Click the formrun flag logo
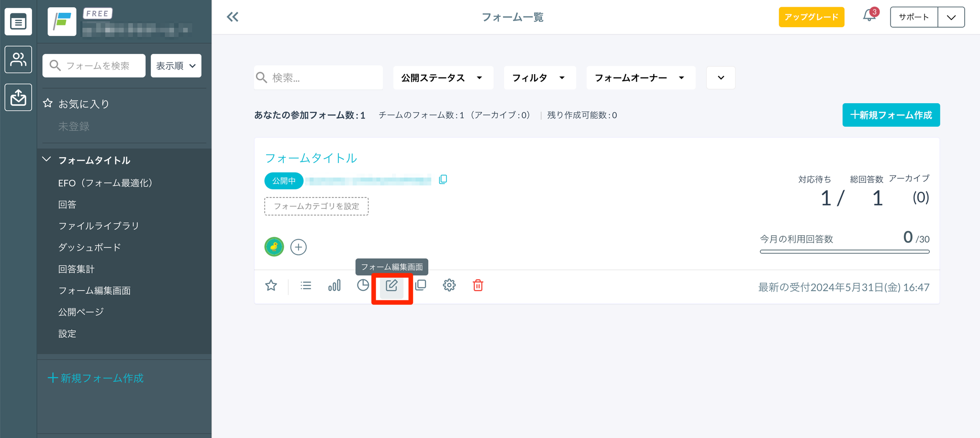 click(62, 22)
